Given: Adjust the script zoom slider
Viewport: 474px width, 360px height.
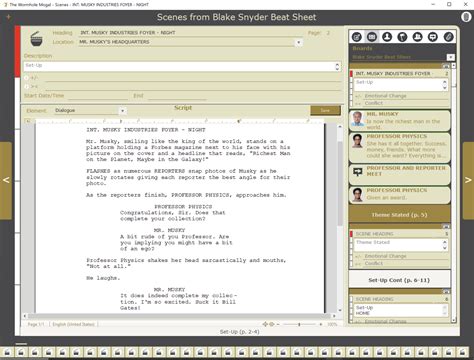Looking at the screenshot, I should (x=299, y=324).
